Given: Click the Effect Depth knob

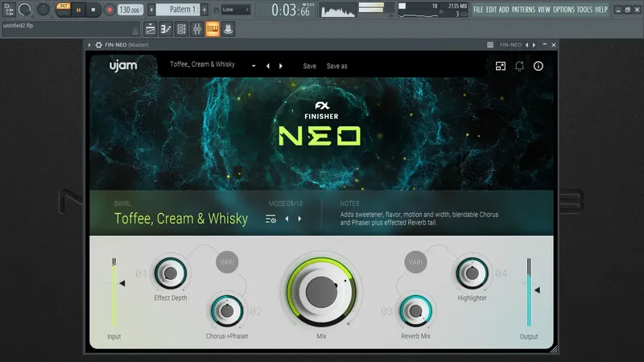Looking at the screenshot, I should point(171,273).
